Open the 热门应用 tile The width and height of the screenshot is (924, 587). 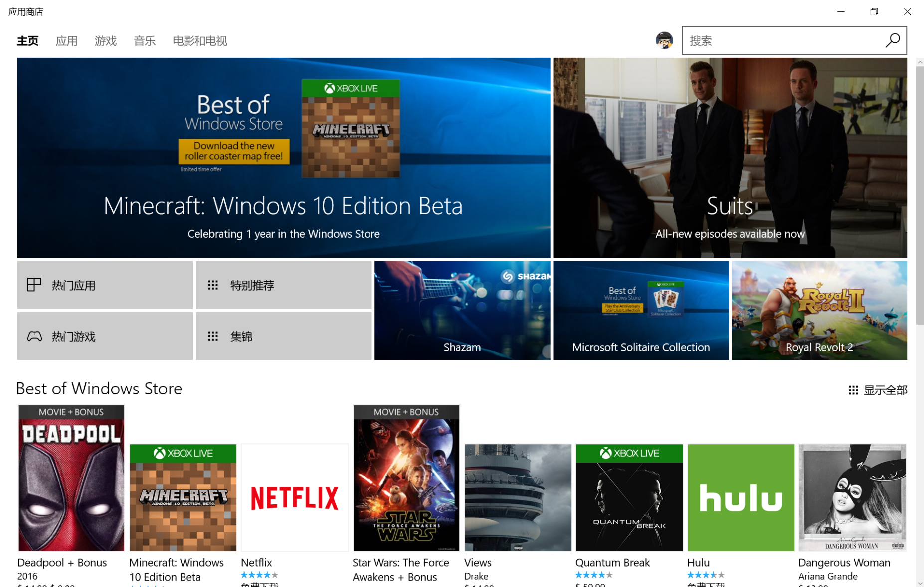(x=105, y=285)
